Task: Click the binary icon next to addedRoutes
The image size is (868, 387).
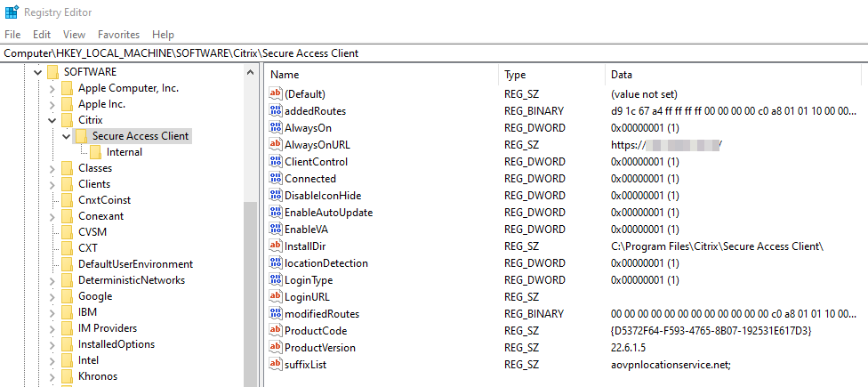Action: pos(275,110)
